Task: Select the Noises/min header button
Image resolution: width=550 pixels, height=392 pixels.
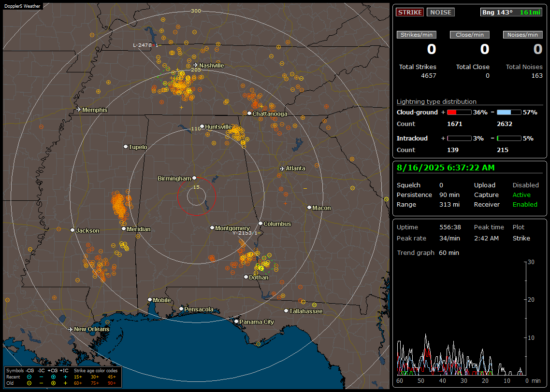Action: point(522,35)
